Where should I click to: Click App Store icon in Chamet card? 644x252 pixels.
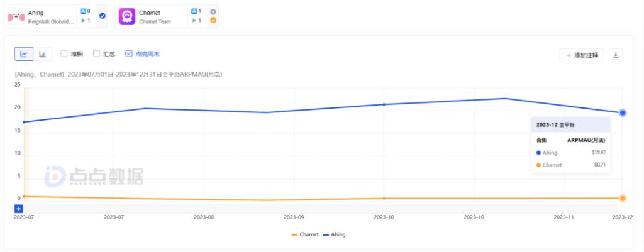tap(194, 11)
